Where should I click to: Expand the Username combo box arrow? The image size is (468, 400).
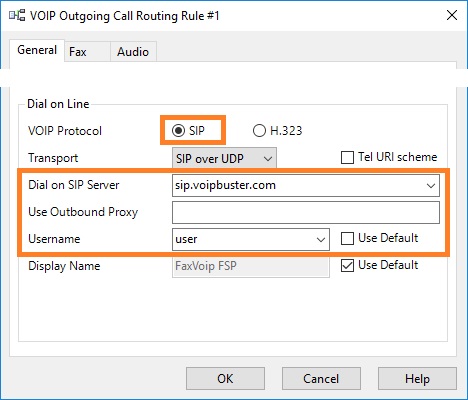coord(321,239)
